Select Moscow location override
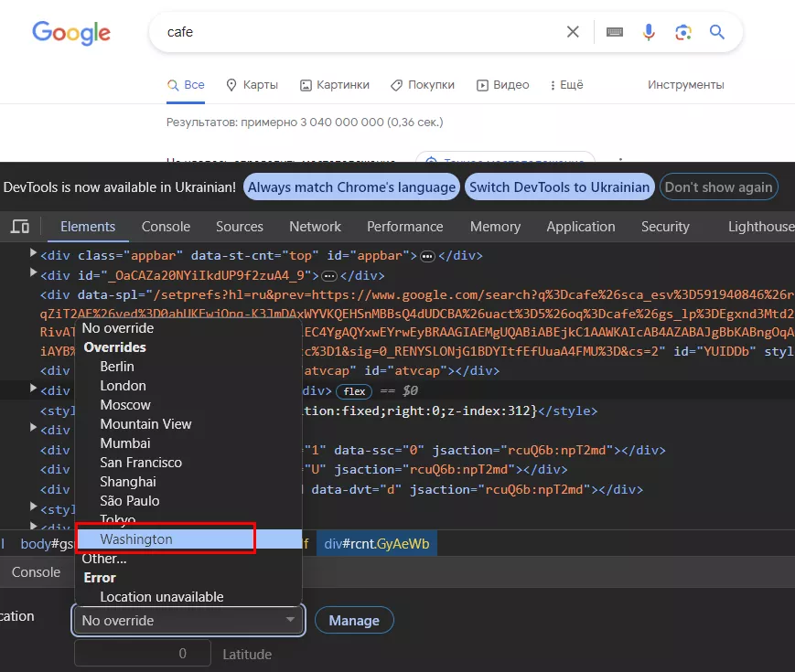The height and width of the screenshot is (672, 795). (188, 405)
